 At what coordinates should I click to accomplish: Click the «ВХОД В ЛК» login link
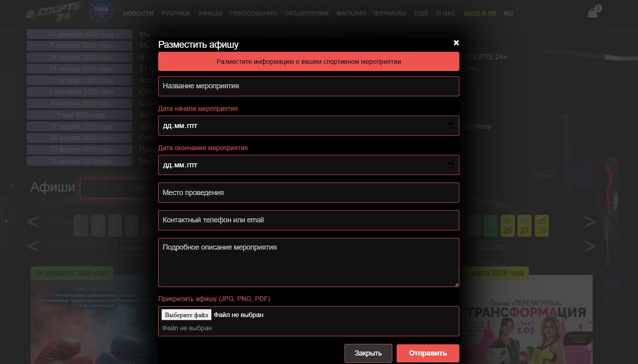click(x=480, y=13)
